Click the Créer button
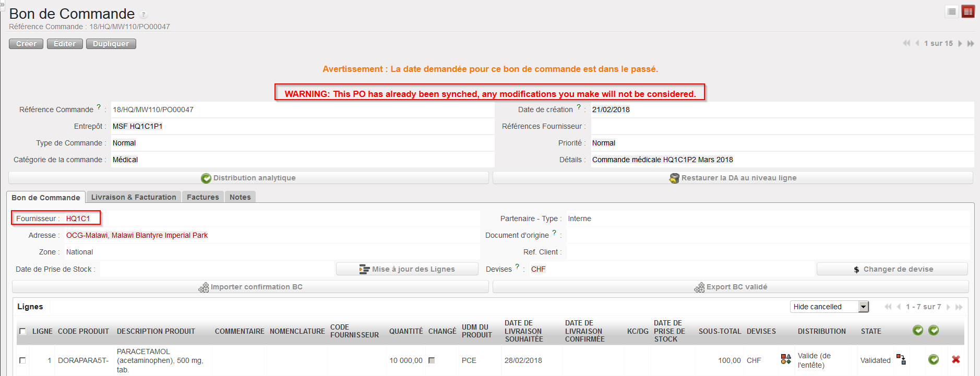 pos(26,44)
